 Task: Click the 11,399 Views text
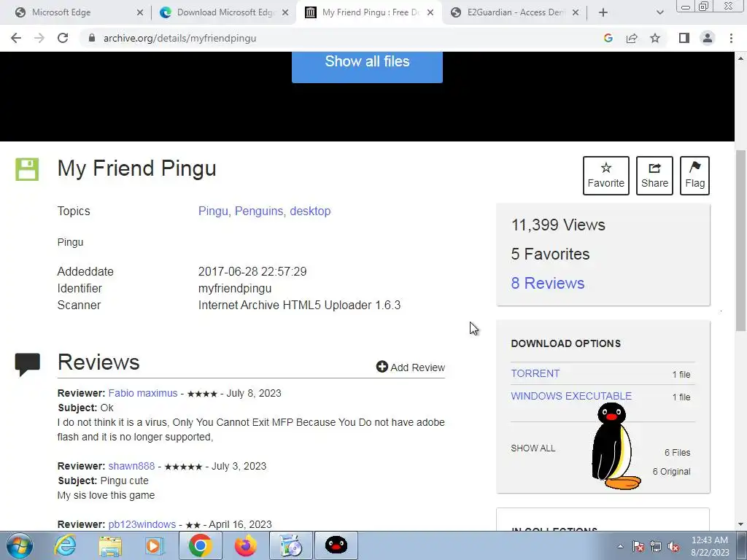558,225
